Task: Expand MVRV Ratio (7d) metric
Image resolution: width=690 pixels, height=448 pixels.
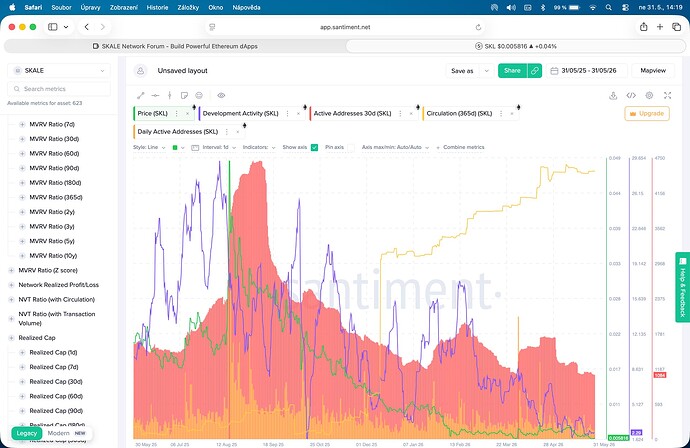Action: point(22,125)
